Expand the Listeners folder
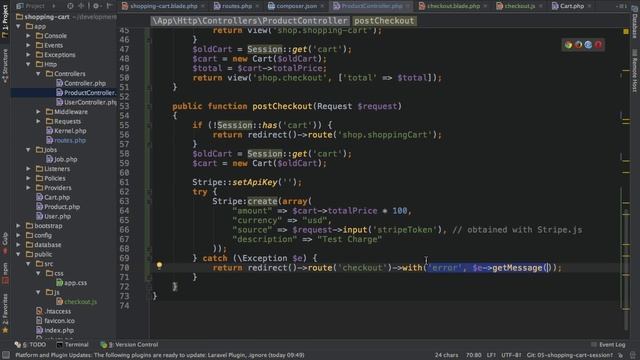Viewport: 640px width, 360px height. 28,169
